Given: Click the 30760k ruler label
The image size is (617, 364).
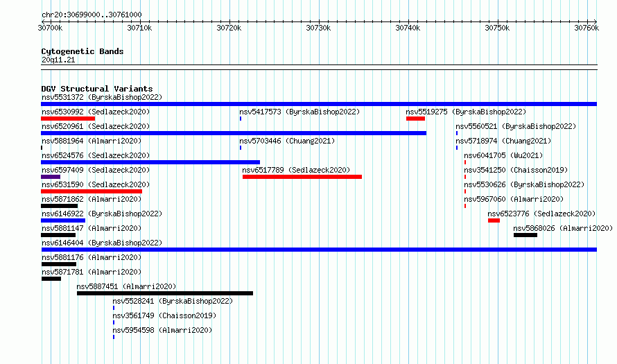Looking at the screenshot, I should tap(586, 28).
